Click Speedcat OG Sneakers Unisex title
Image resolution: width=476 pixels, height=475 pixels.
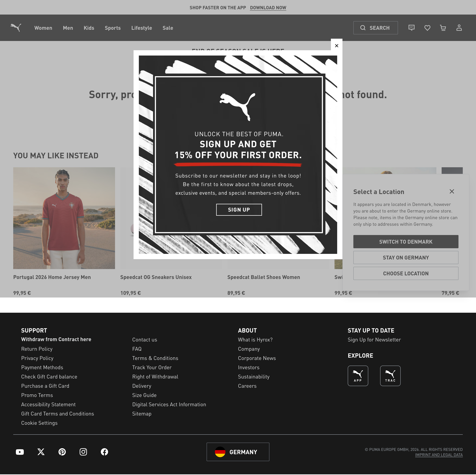pyautogui.click(x=156, y=277)
